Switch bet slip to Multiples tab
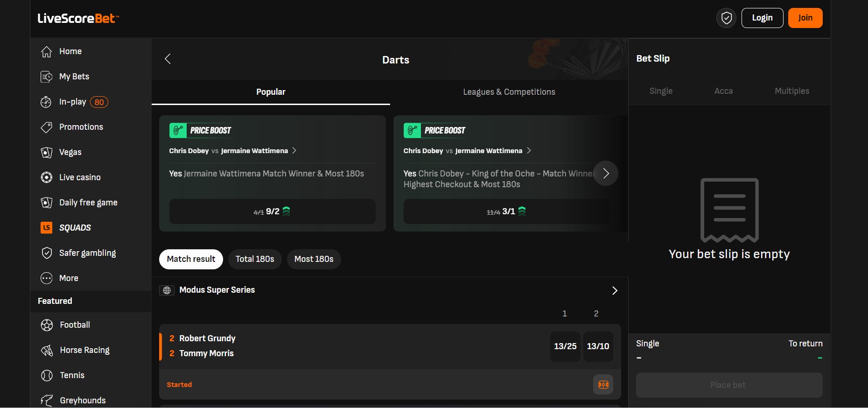This screenshot has width=868, height=408. pyautogui.click(x=791, y=91)
